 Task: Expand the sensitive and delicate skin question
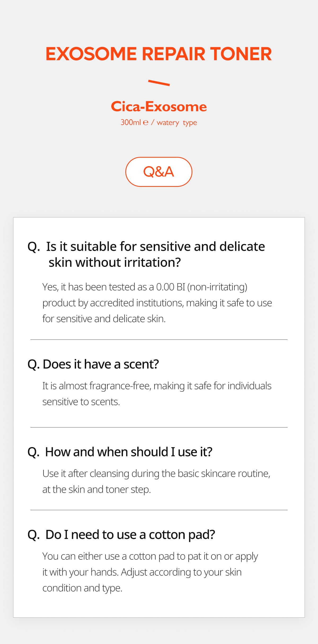155,254
